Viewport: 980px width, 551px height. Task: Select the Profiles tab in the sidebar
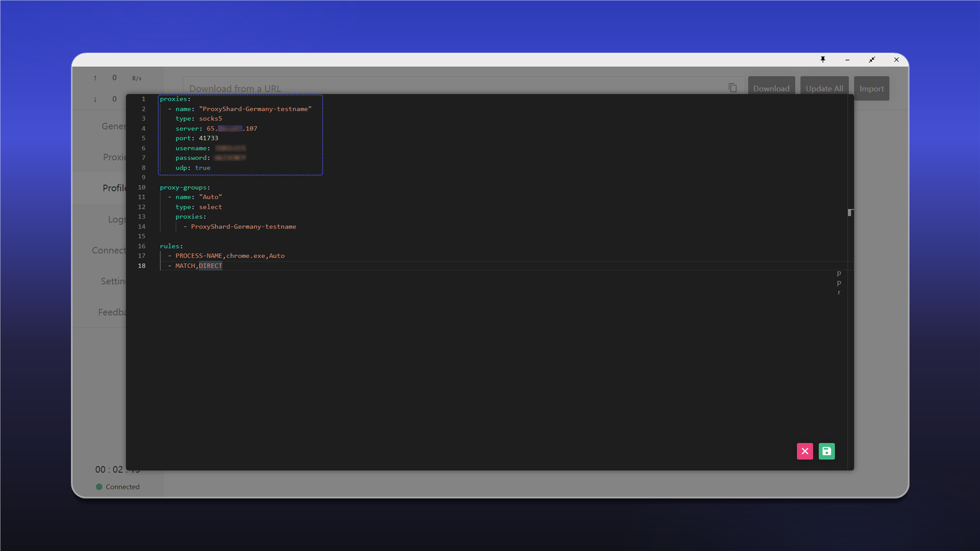[114, 188]
